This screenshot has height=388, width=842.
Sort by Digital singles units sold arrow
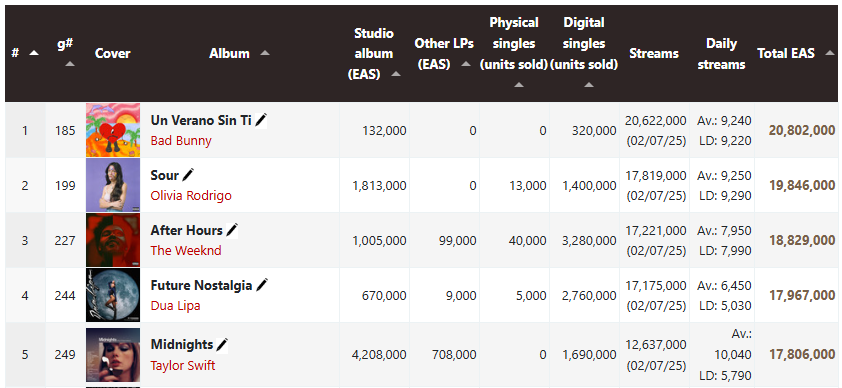[x=589, y=85]
